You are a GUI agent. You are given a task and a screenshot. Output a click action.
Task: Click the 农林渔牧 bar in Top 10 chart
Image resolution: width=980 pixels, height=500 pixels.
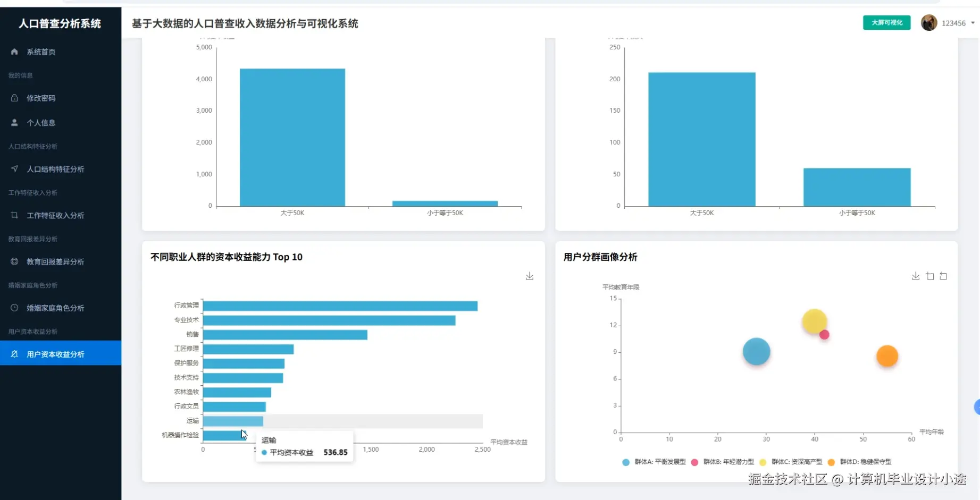[237, 393]
